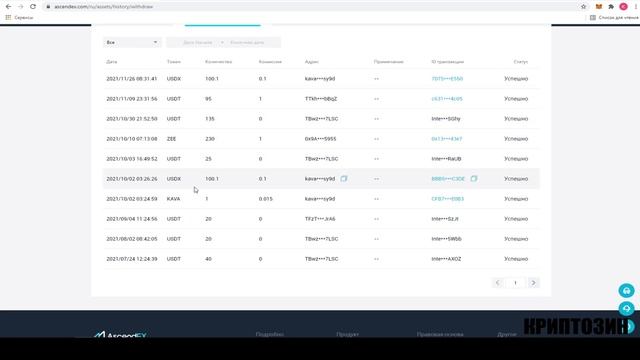Go back using browser back arrow

(8, 7)
